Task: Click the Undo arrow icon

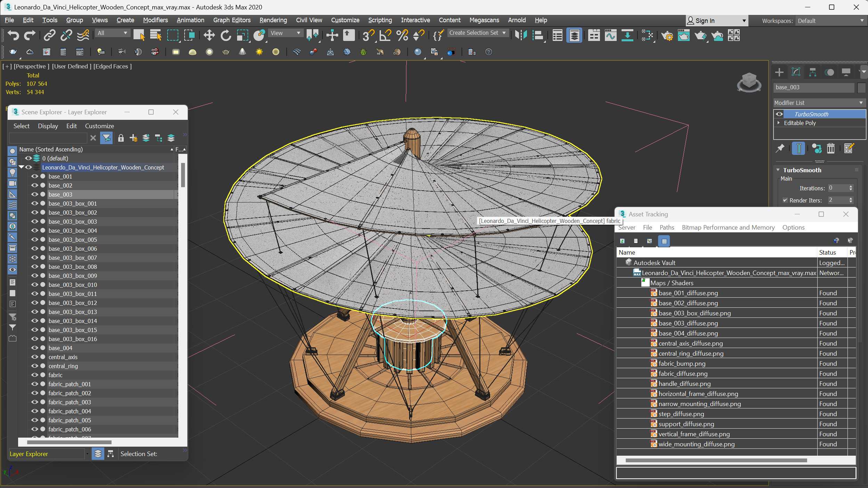Action: click(13, 35)
